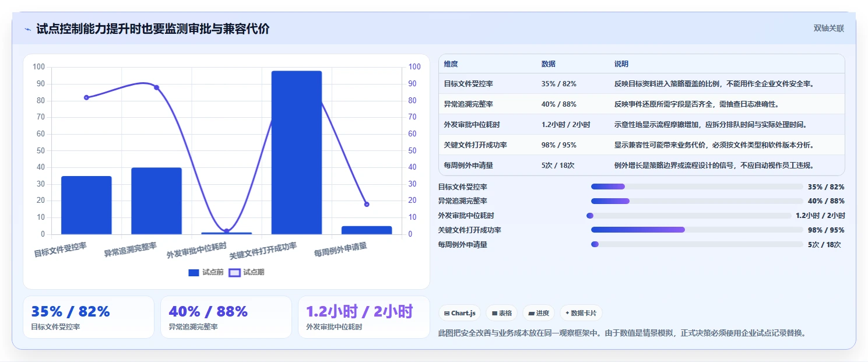
Task: Toggle the 试点前 legend entry
Action: pos(206,272)
